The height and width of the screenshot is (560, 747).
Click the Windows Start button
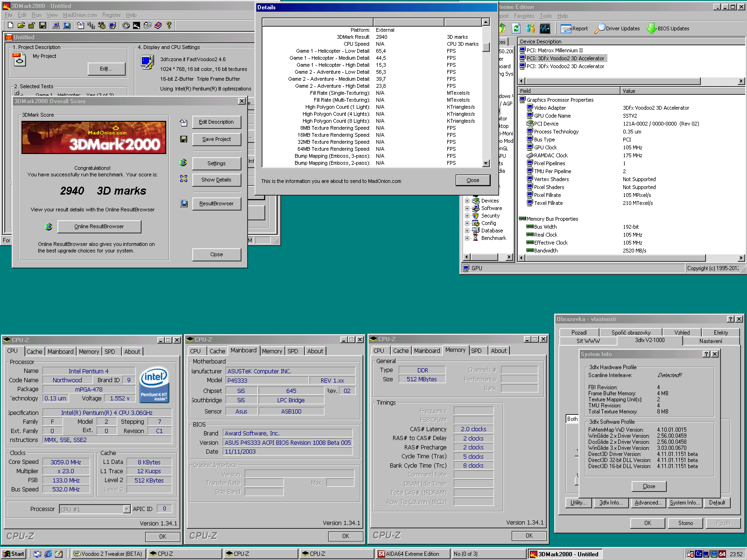pos(14,554)
